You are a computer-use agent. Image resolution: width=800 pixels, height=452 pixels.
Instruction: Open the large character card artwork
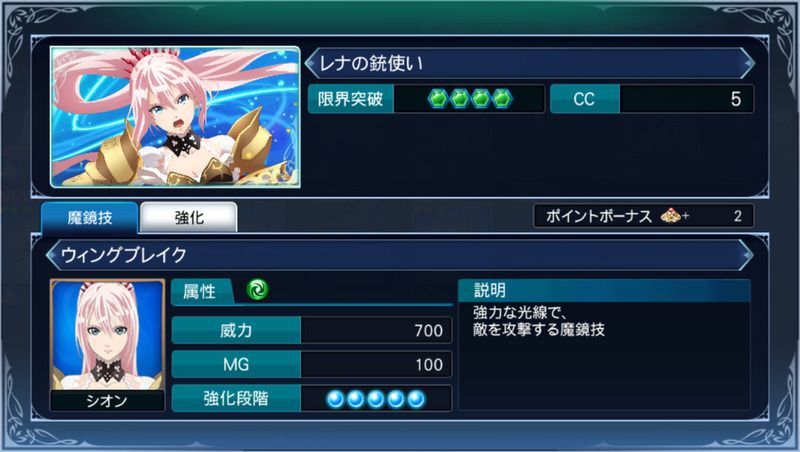(x=175, y=117)
